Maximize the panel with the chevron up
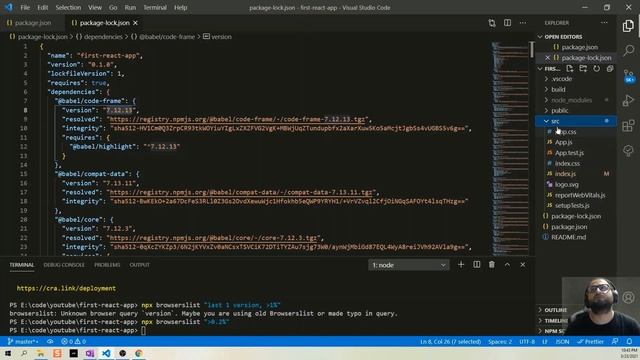 pos(507,264)
